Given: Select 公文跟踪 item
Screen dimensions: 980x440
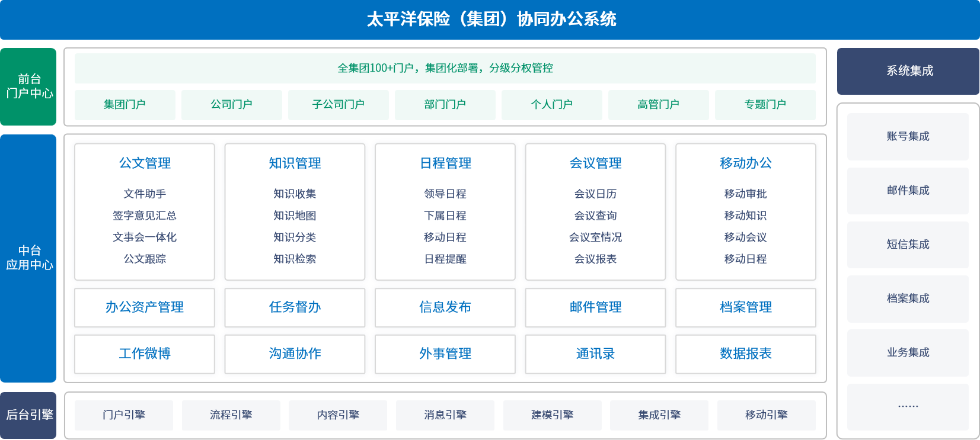Looking at the screenshot, I should pos(145,259).
